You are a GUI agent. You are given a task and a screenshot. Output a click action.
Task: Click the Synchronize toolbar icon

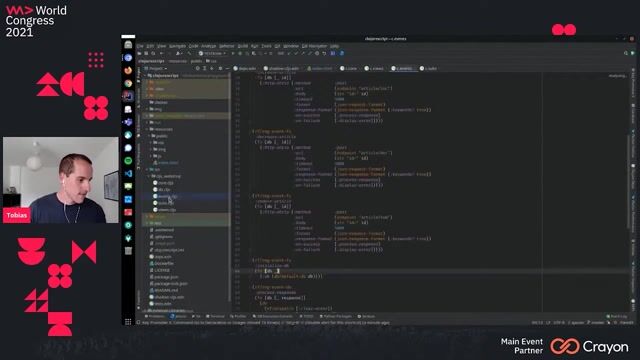(153, 53)
